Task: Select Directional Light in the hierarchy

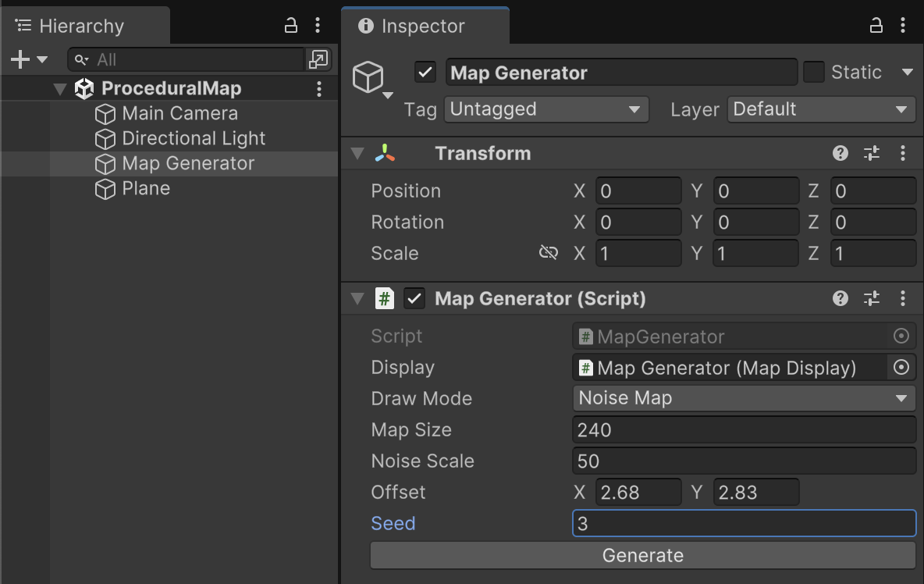Action: tap(194, 138)
